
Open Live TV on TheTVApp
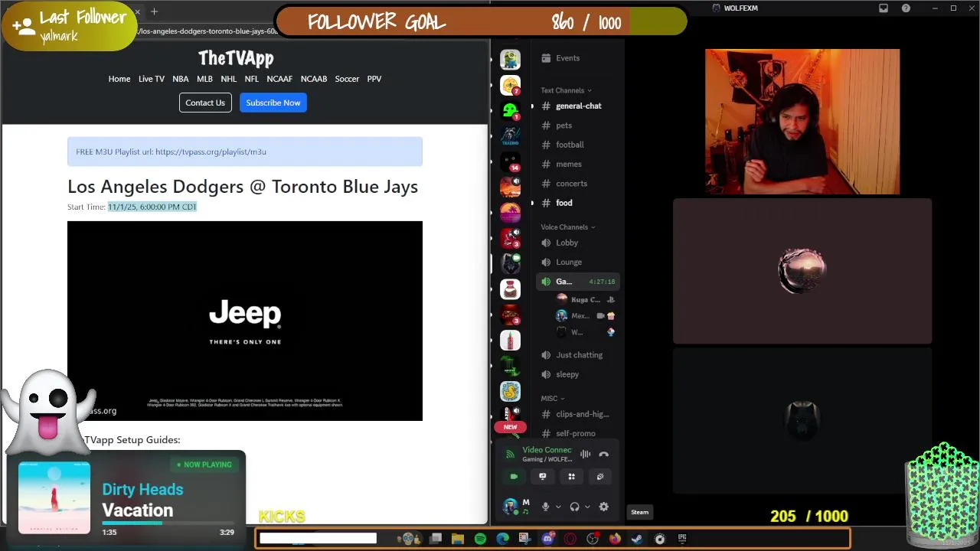(x=152, y=79)
